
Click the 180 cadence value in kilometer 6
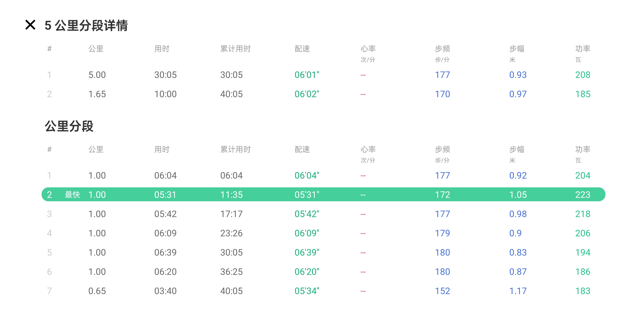point(442,272)
